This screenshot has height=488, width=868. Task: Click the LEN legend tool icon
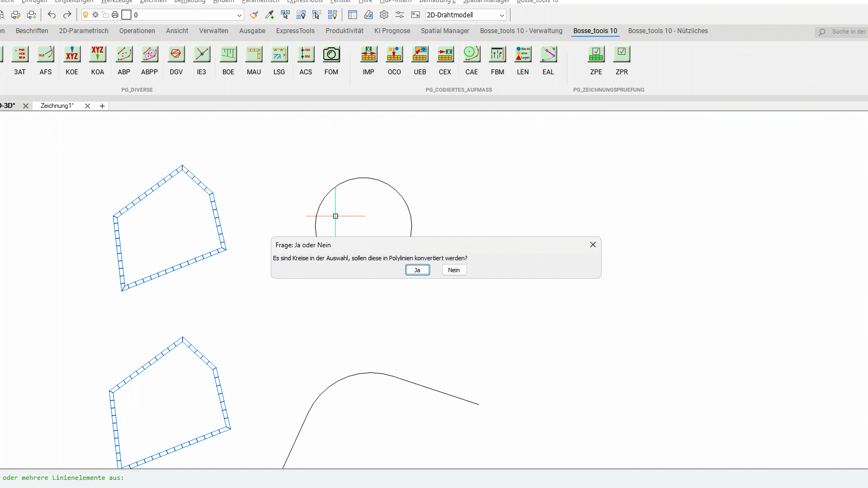tap(522, 54)
